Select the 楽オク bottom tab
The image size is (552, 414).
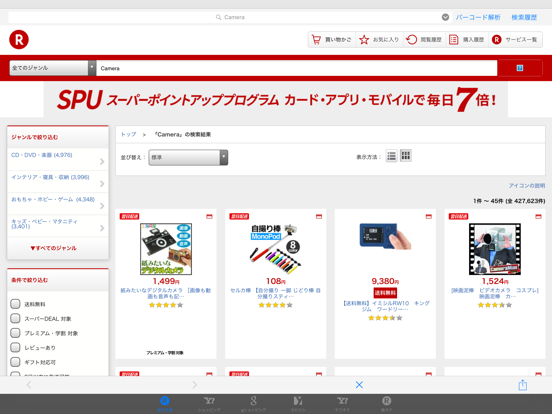387,403
